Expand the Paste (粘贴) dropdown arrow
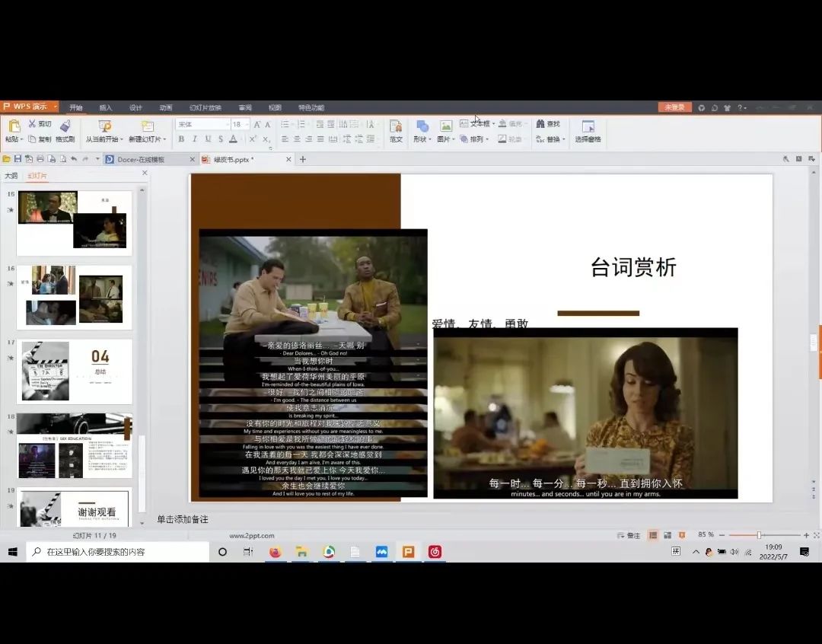 click(x=21, y=139)
